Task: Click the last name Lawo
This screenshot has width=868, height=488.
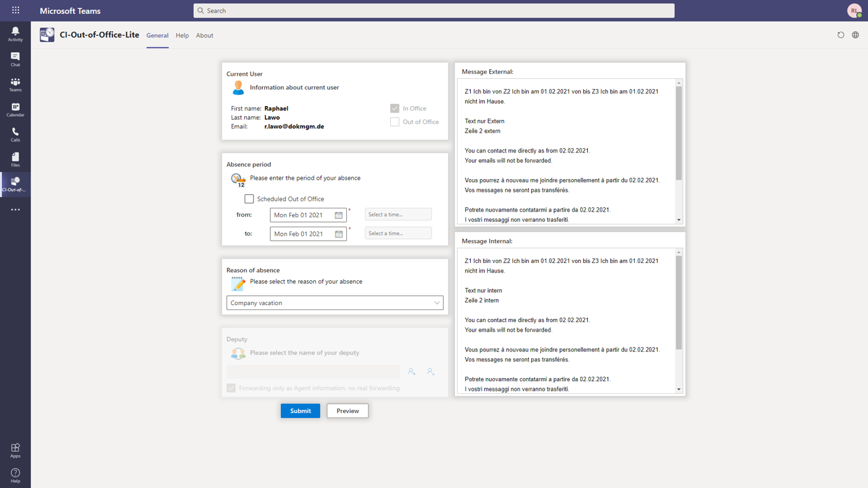Action: point(272,118)
